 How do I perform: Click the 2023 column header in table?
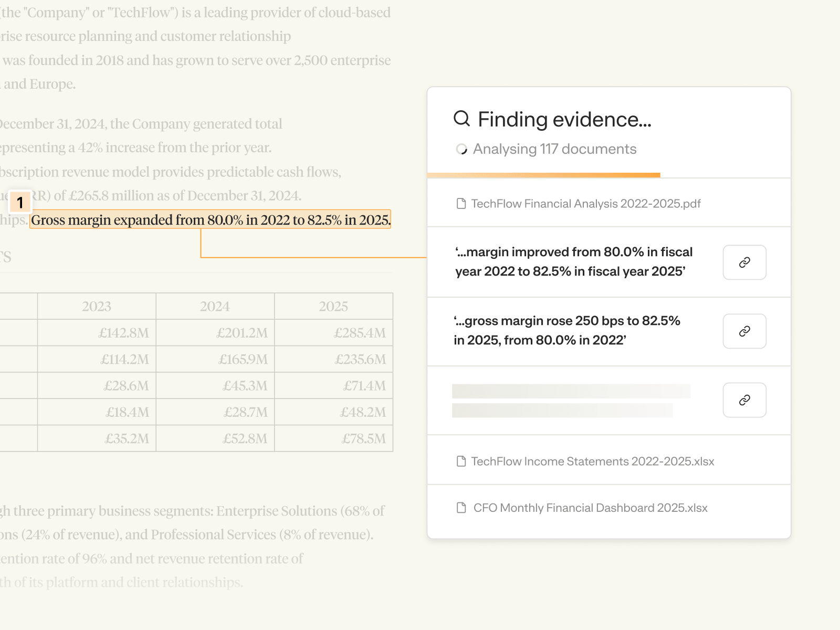[x=97, y=306]
